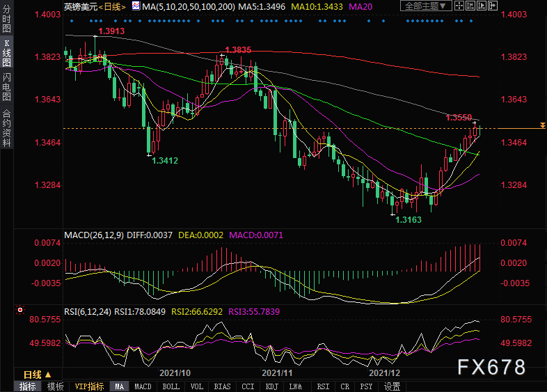This screenshot has width=547, height=392.
Task: Click the red sun marker icon
Action: click(20, 310)
